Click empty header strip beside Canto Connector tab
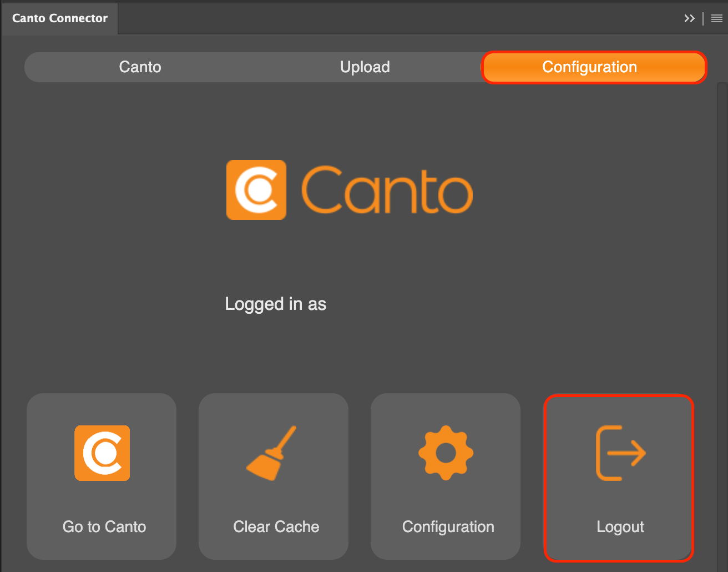Screen dimensions: 728x572 click(388, 18)
